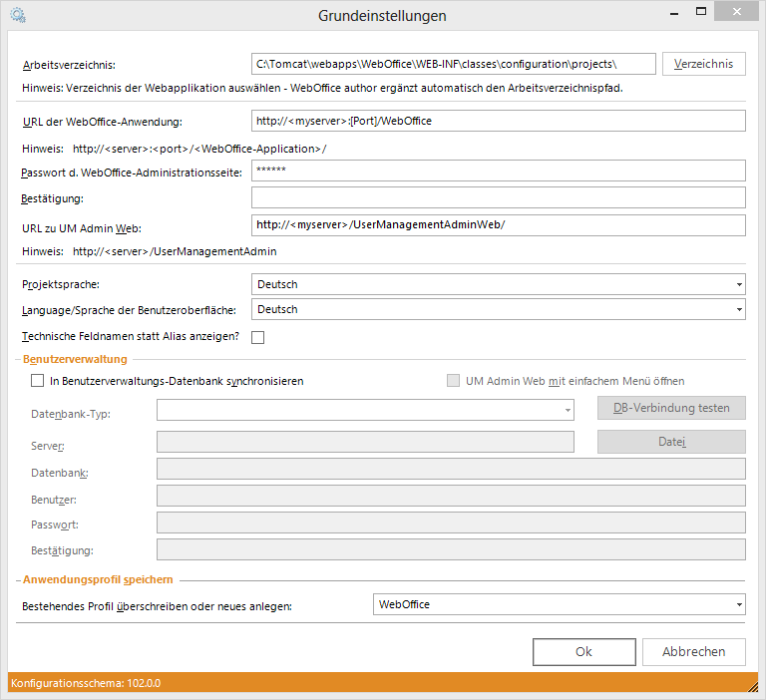Focus the URL der WebOffice-Anwendung field
This screenshot has height=700, width=766.
[499, 121]
